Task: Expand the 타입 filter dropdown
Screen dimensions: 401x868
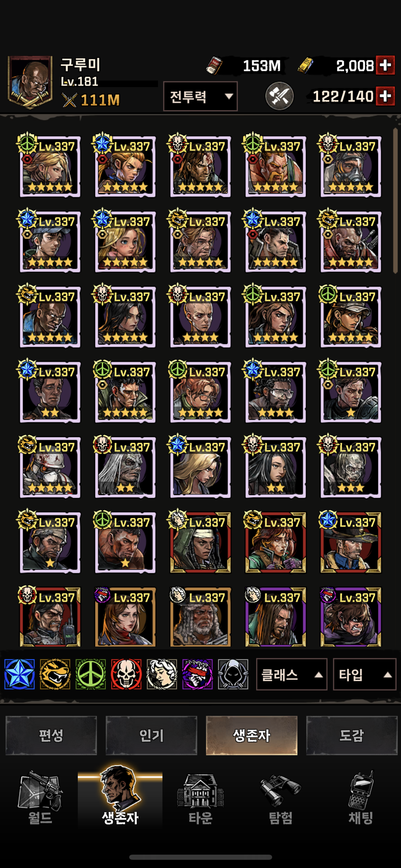Action: pos(364,674)
